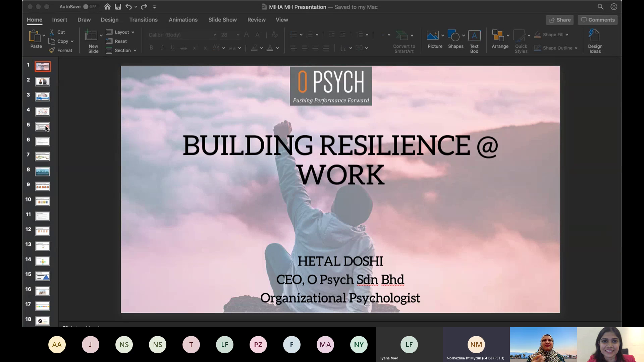
Task: Click the Share button
Action: coord(559,20)
